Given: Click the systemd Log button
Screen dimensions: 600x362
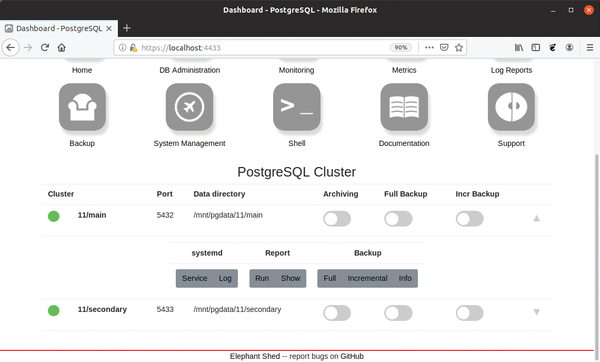Looking at the screenshot, I should (x=225, y=278).
